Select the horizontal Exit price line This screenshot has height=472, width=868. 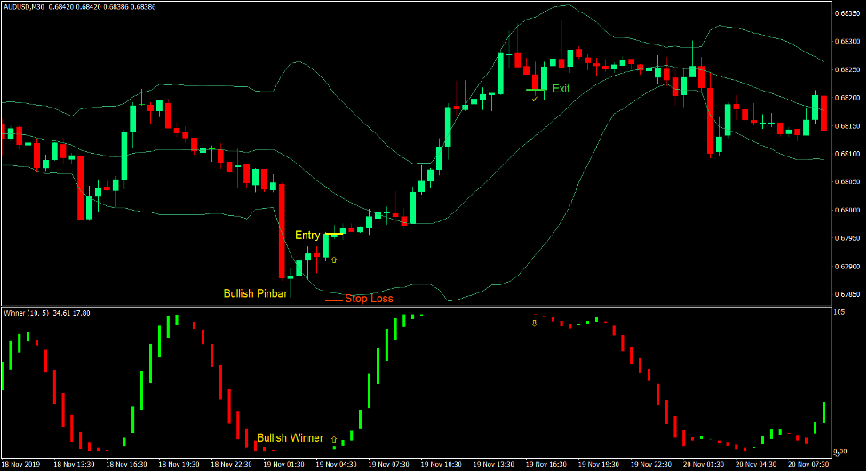click(x=535, y=90)
